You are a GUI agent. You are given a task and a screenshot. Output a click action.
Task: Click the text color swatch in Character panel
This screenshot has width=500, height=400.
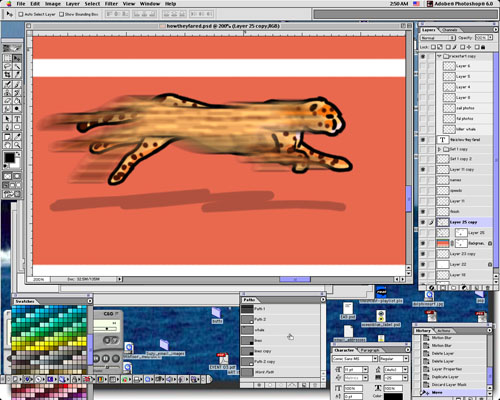[393, 397]
